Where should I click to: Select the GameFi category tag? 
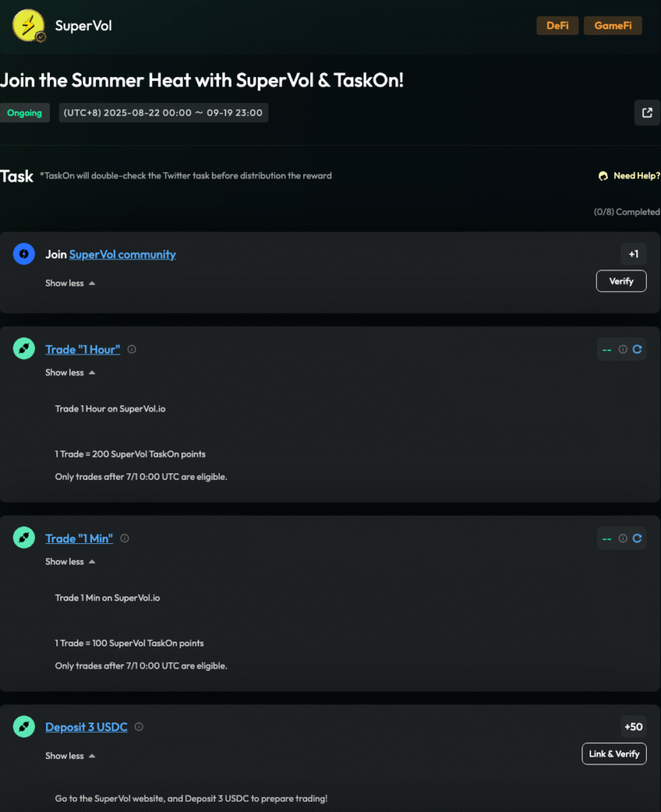[x=613, y=25]
